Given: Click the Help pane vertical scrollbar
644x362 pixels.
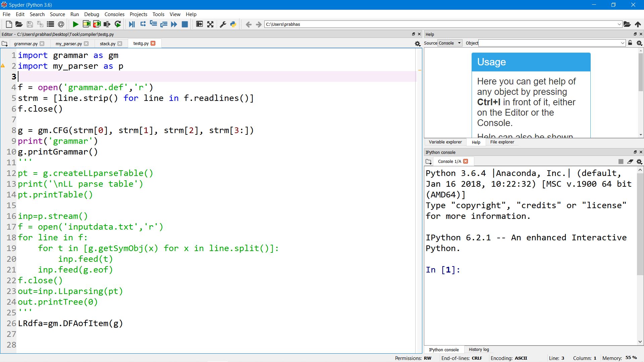Looking at the screenshot, I should click(641, 72).
